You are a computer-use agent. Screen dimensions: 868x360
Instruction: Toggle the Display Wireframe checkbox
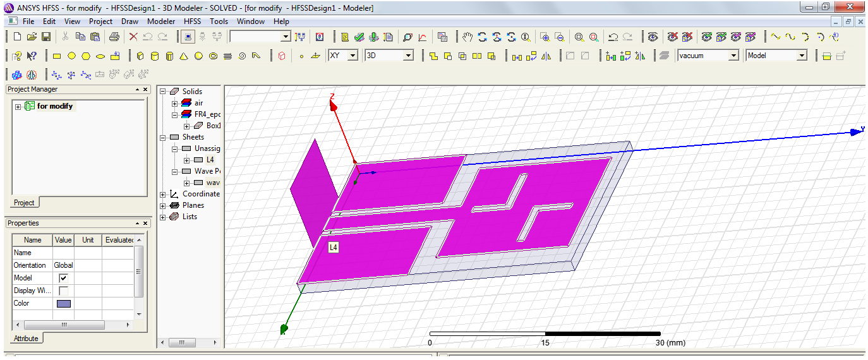(x=63, y=291)
